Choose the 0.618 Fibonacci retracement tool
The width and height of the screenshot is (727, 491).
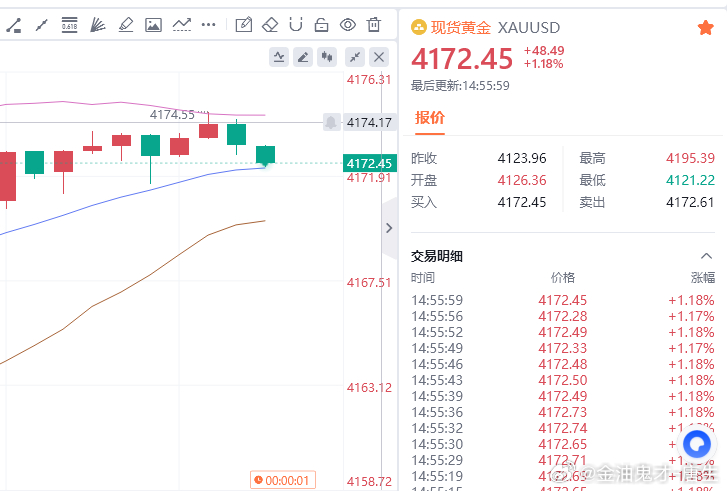click(x=70, y=25)
